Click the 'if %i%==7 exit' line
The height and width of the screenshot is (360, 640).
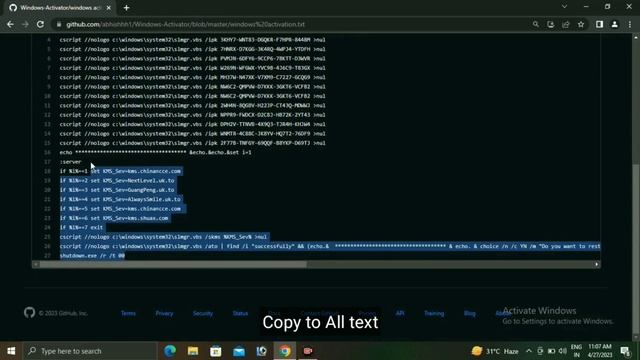tap(81, 227)
